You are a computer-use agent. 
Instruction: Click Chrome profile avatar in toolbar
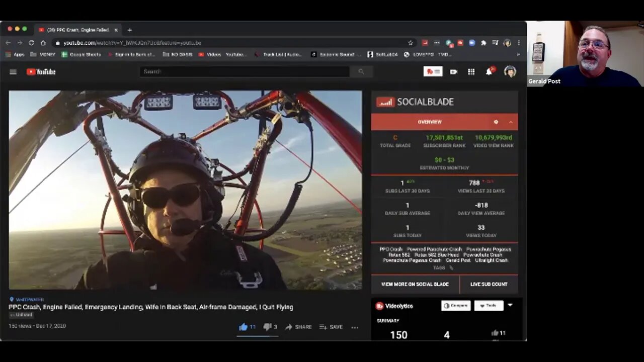coord(507,43)
